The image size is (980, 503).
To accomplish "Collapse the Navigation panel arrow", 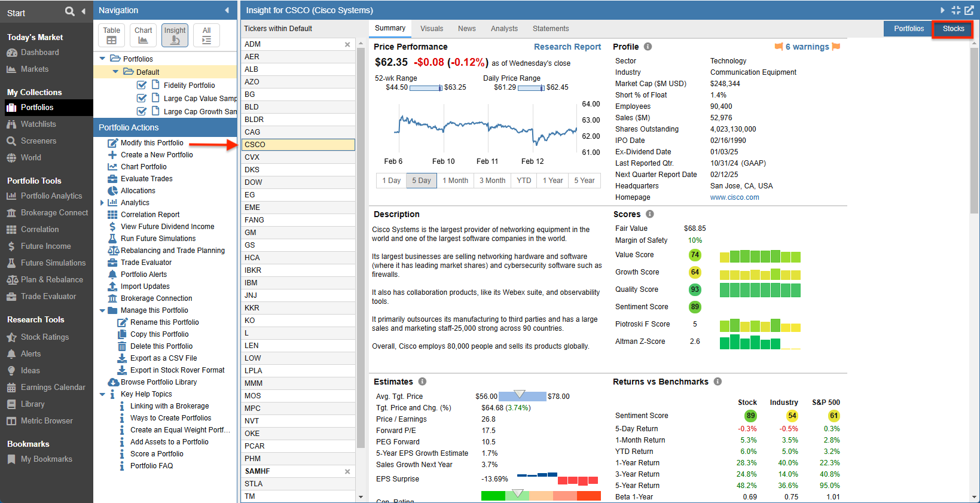I will (x=227, y=10).
